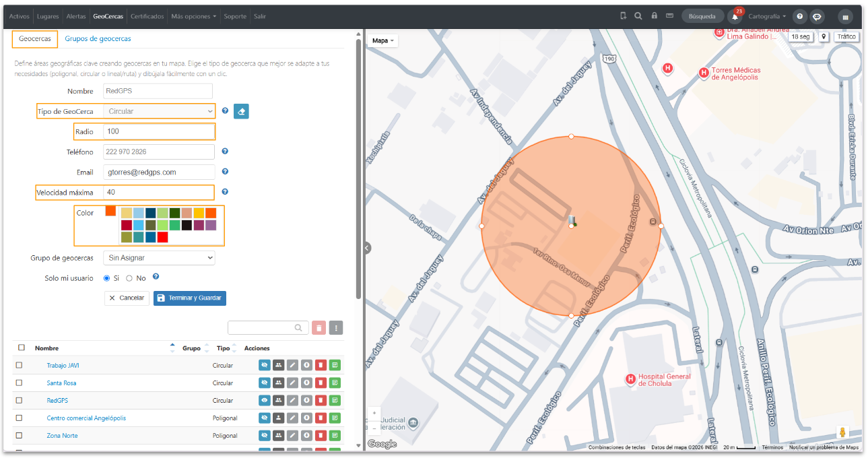
Task: Select the No radio for Solo mi usuario
Action: [x=129, y=278]
